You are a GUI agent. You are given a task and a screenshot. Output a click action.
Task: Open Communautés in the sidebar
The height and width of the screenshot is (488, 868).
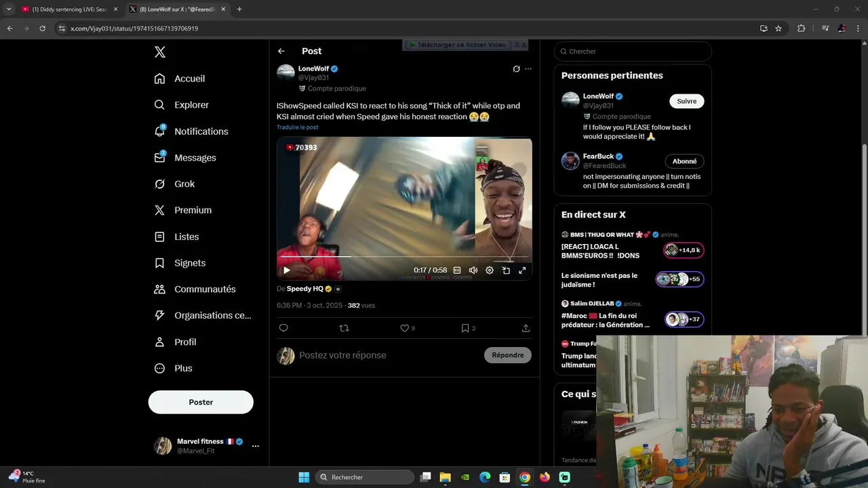coord(195,289)
